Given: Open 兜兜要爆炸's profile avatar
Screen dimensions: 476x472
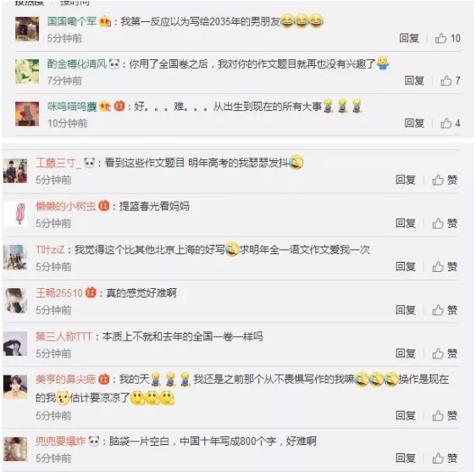Looking at the screenshot, I should (x=15, y=449).
